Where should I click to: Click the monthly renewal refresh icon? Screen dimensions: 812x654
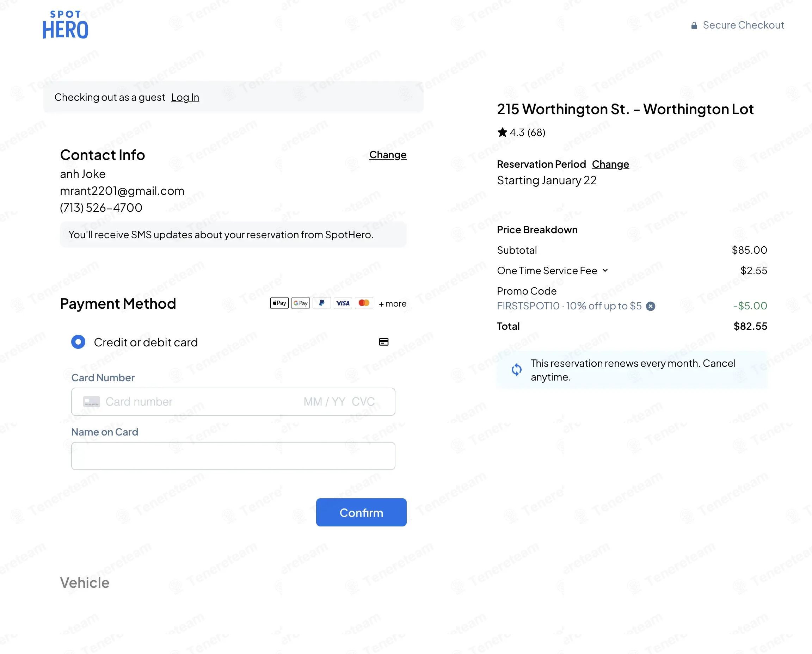point(517,370)
